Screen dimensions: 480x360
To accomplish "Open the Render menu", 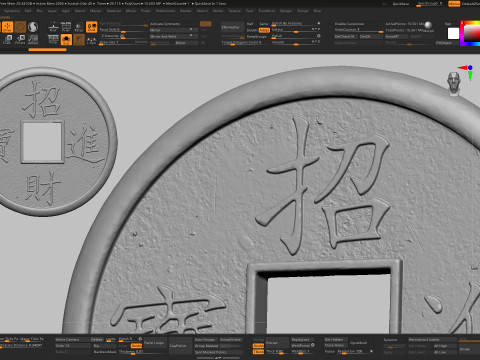I will (186, 11).
